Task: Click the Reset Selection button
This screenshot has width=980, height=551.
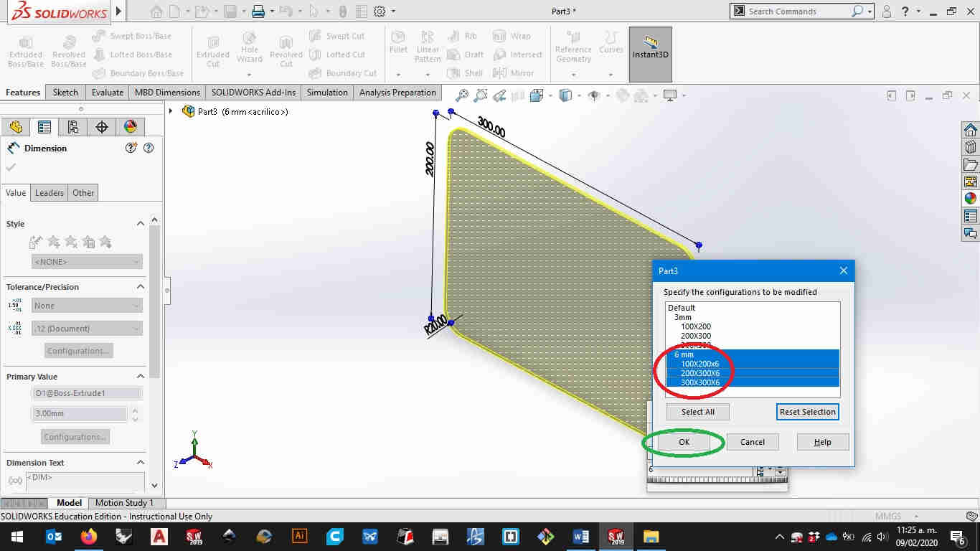Action: pos(808,412)
